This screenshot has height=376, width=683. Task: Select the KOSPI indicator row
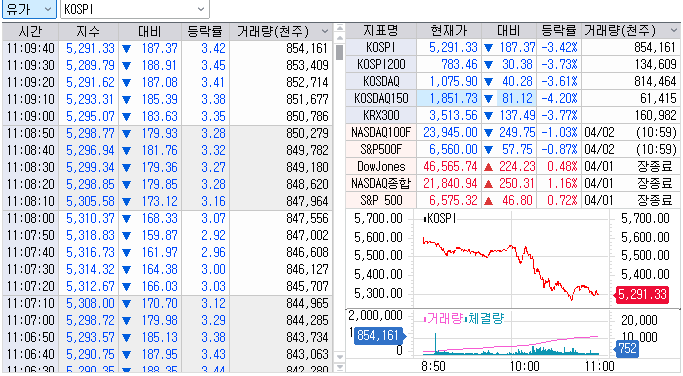(x=513, y=47)
